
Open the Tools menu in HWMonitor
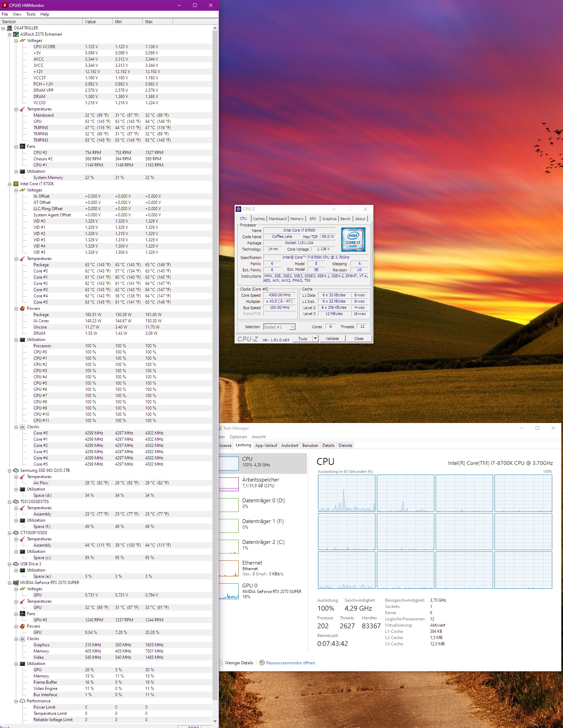[31, 14]
